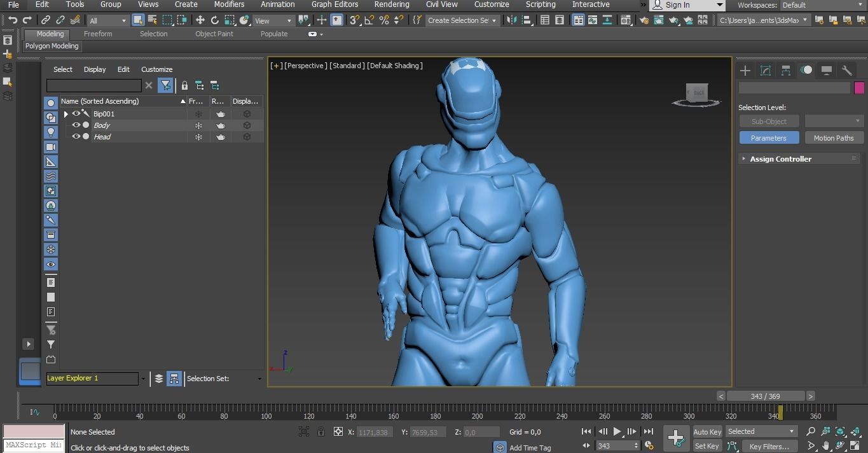The height and width of the screenshot is (453, 868).
Task: Open Create Selection Set dropdown
Action: (462, 20)
